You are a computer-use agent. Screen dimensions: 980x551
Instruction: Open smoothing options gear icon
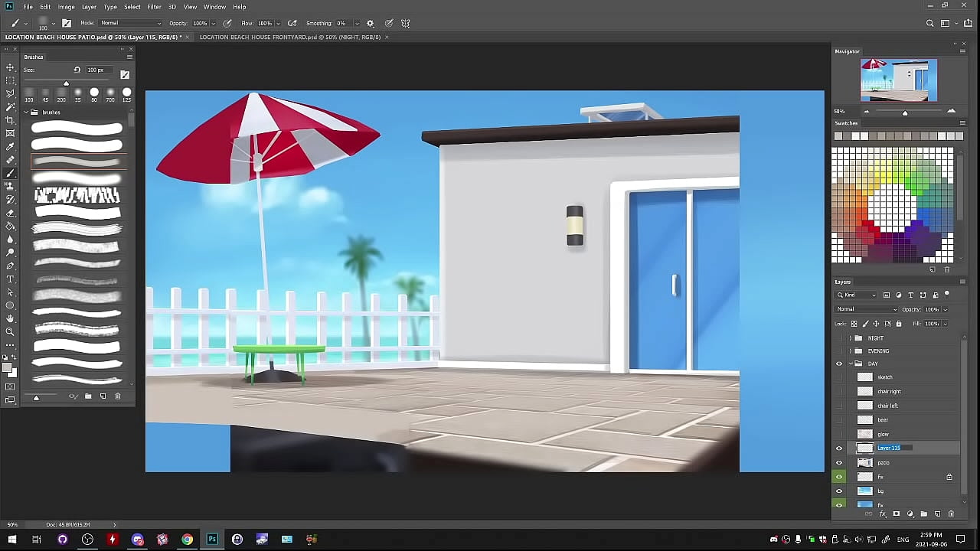click(x=371, y=24)
